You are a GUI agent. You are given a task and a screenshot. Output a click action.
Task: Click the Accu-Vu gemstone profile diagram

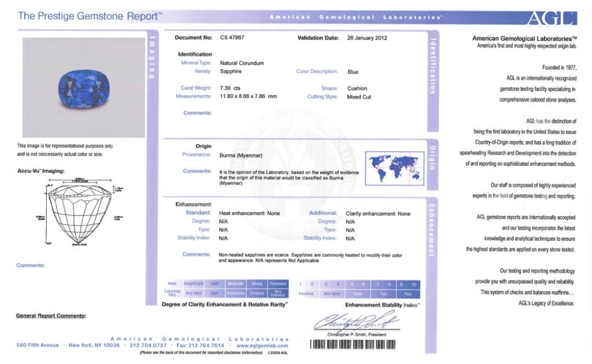(x=80, y=212)
